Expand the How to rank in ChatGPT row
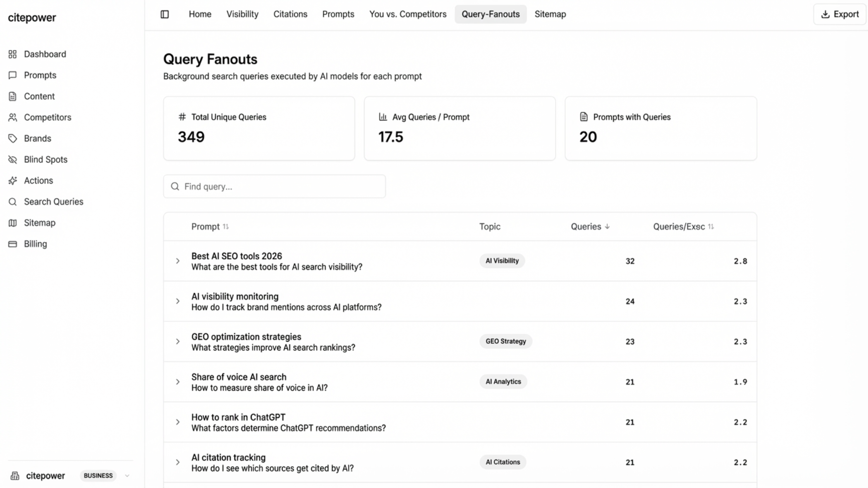 (177, 422)
